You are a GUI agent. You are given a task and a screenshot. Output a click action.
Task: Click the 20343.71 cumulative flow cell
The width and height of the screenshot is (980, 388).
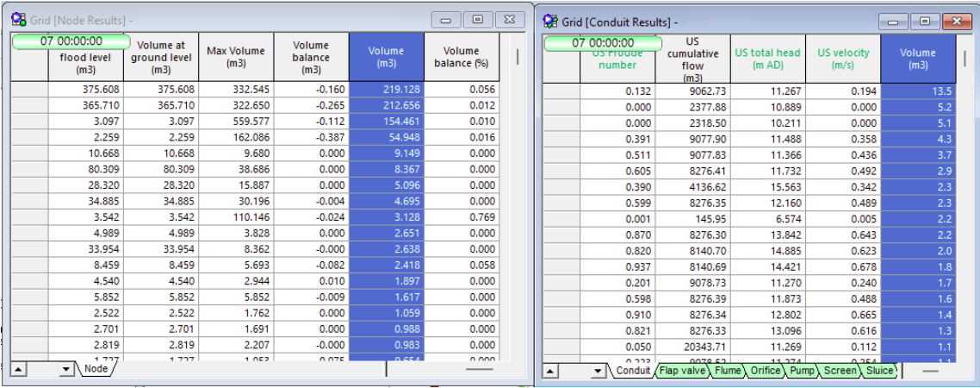(692, 347)
